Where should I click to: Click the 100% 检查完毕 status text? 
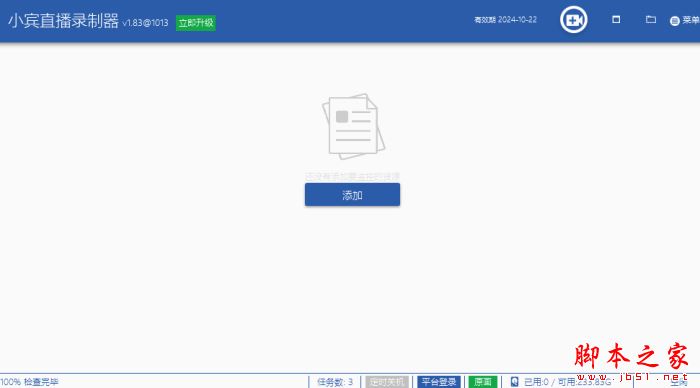pos(29,382)
